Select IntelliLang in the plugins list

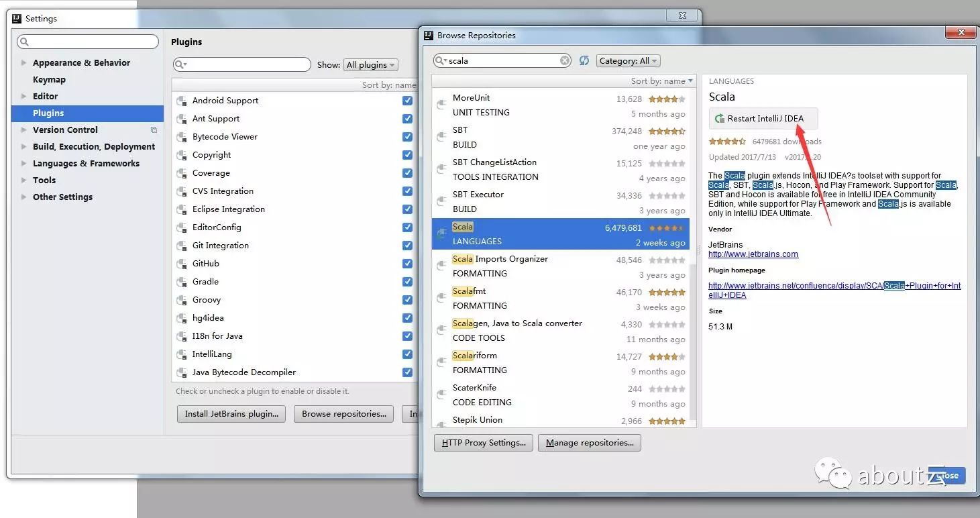[295, 354]
